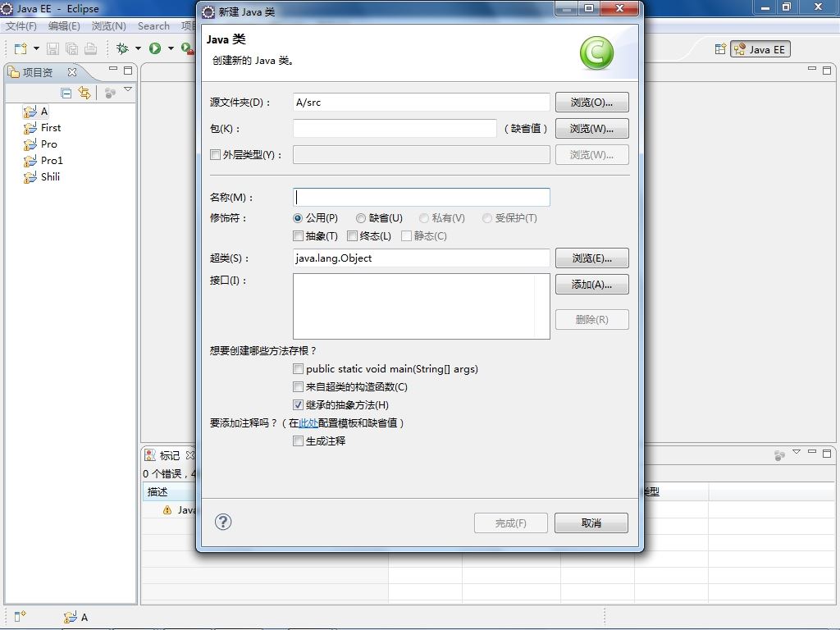Viewport: 840px width, 630px height.
Task: Minimize the Project Explorer panel
Action: click(x=113, y=69)
